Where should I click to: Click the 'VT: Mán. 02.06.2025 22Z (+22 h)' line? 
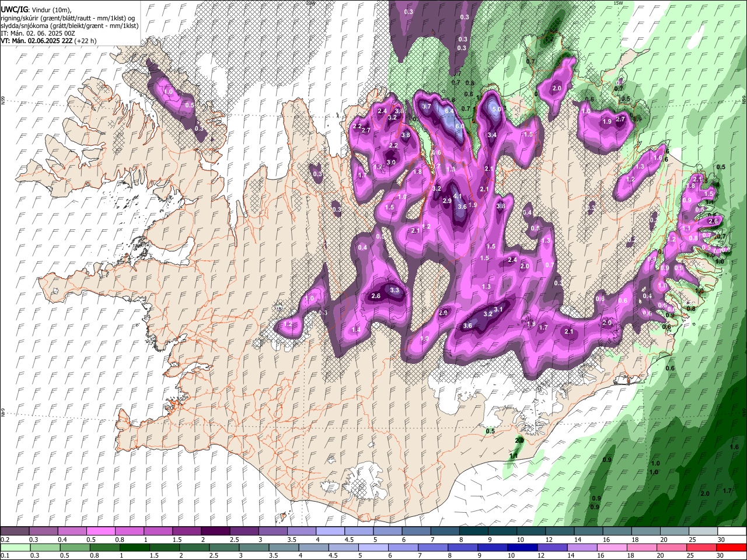(49, 41)
